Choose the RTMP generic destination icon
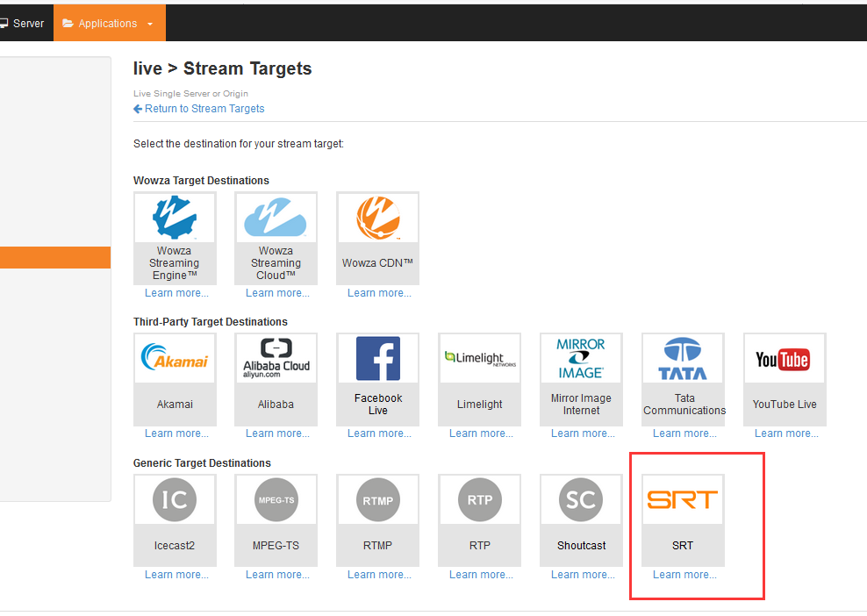The width and height of the screenshot is (867, 616). pyautogui.click(x=377, y=500)
